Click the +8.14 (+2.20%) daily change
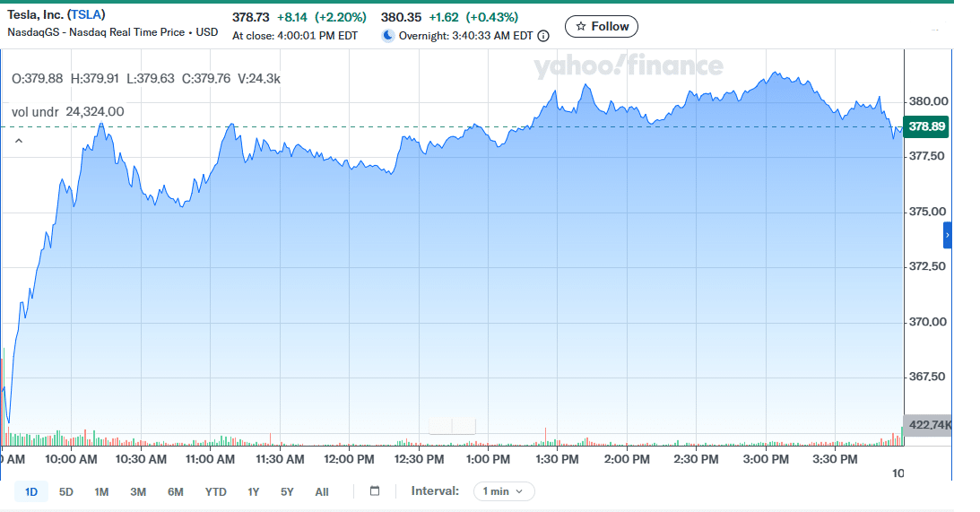The height and width of the screenshot is (512, 980). pos(322,18)
